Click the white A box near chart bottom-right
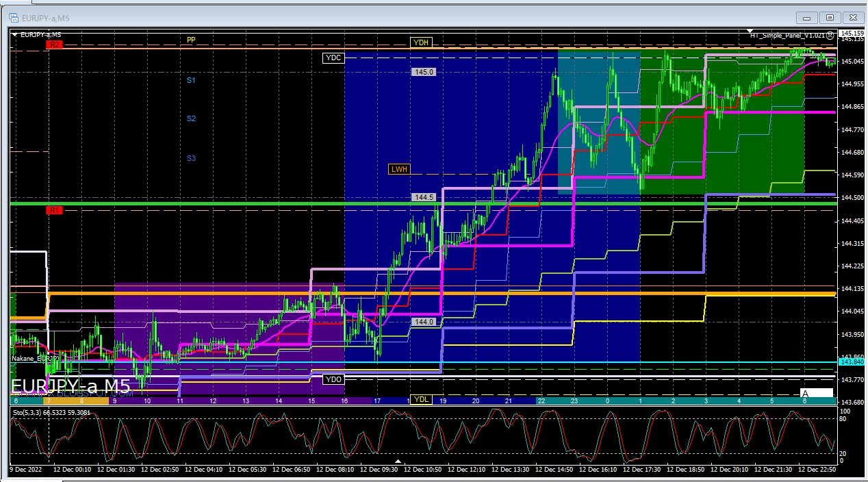This screenshot has height=482, width=868. pos(817,393)
